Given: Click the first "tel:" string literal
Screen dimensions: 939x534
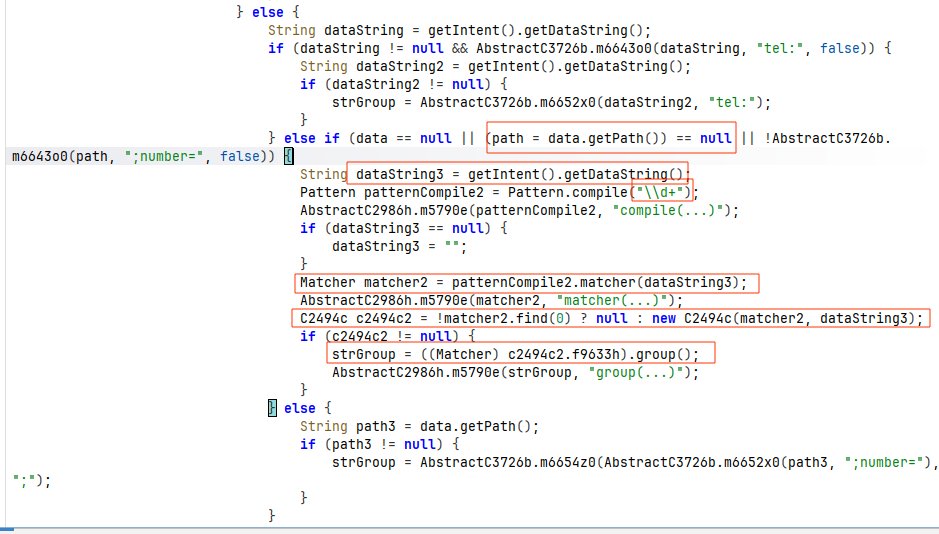Looking at the screenshot, I should pos(780,48).
